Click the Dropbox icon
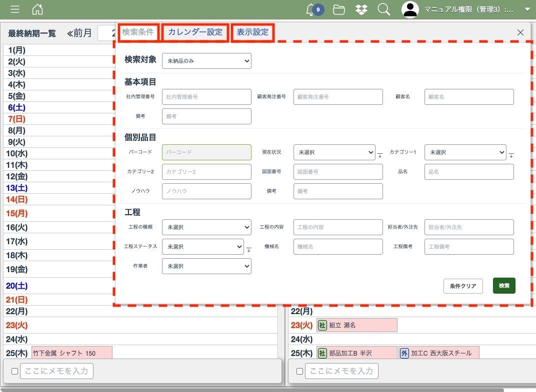Viewport: 536px width, 392px height. click(x=361, y=9)
